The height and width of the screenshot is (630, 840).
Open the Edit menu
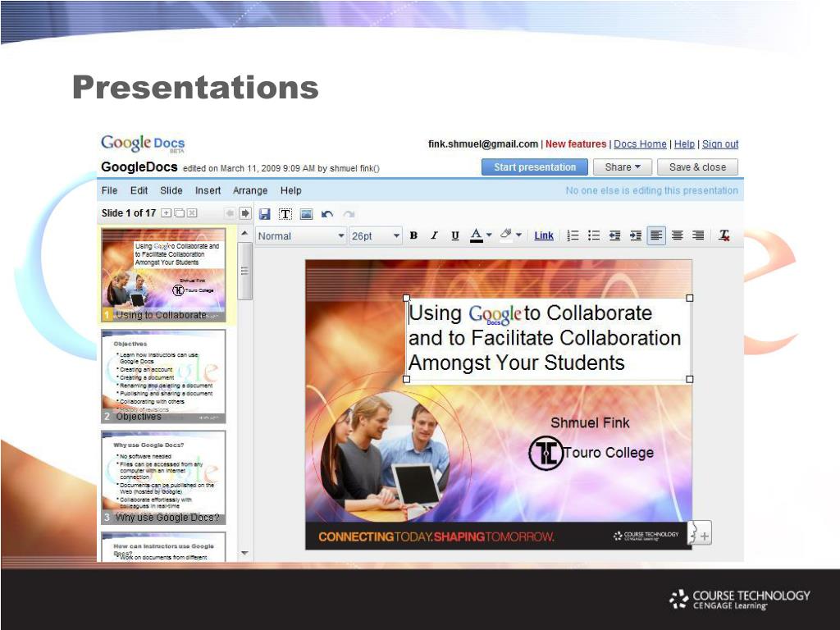pyautogui.click(x=139, y=190)
